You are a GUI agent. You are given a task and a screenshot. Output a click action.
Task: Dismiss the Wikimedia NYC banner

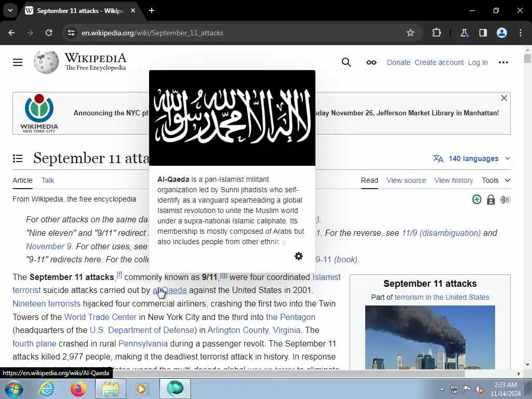point(504,98)
